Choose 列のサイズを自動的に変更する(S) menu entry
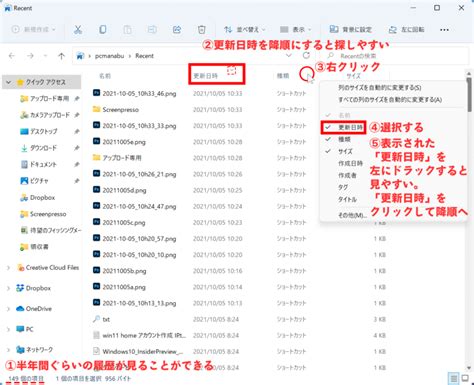This screenshot has height=385, width=474. [x=379, y=88]
